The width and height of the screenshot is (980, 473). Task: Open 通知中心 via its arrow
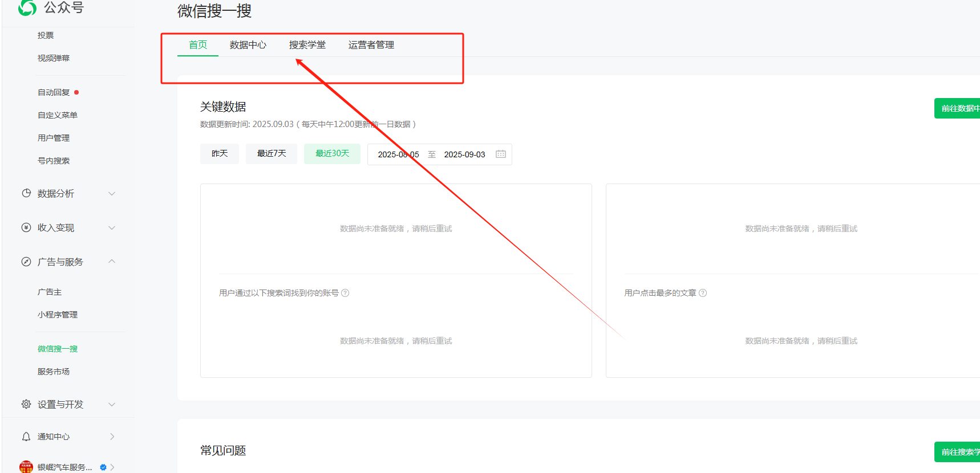coord(112,437)
